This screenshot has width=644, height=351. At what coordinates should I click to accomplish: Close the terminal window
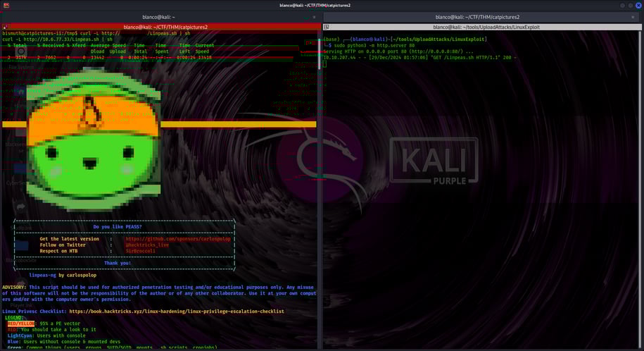click(x=638, y=6)
